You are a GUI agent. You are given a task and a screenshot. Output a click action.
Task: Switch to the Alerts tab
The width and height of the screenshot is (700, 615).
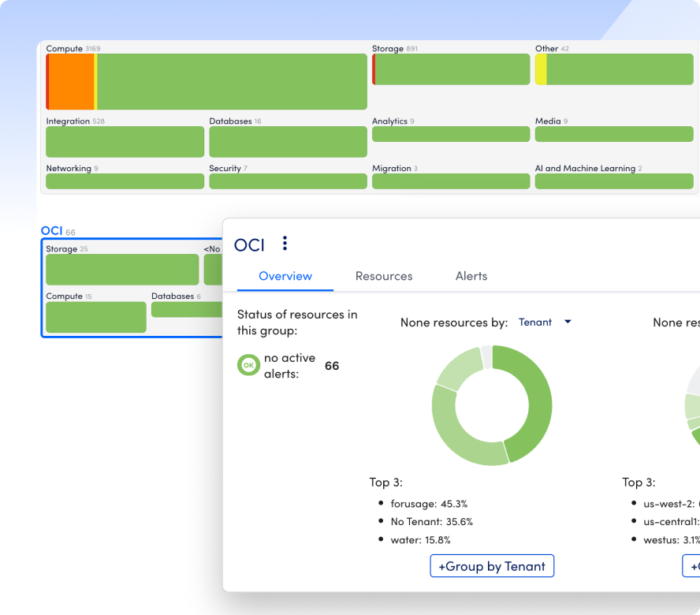pos(471,276)
